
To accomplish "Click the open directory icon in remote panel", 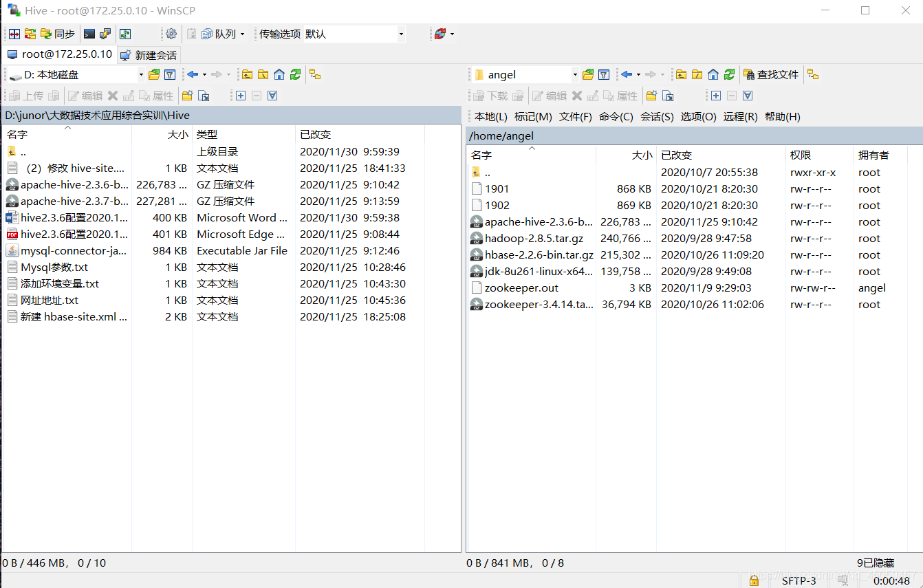I will 588,74.
